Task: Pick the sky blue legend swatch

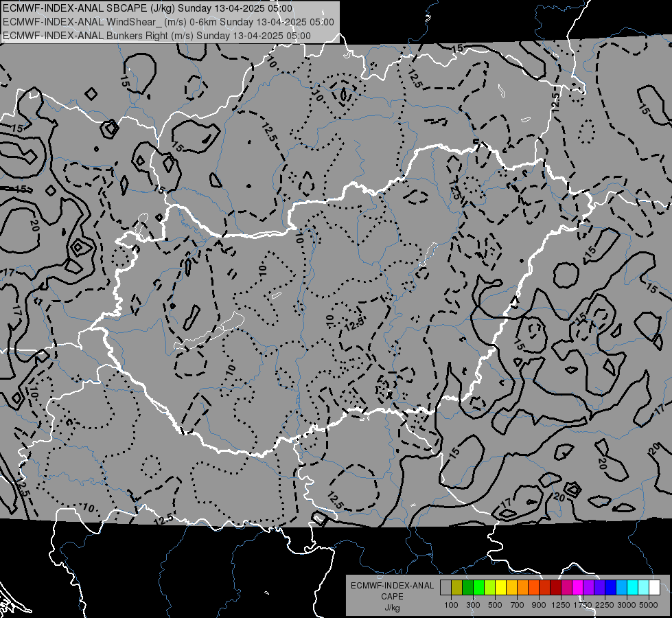Action: pyautogui.click(x=622, y=587)
